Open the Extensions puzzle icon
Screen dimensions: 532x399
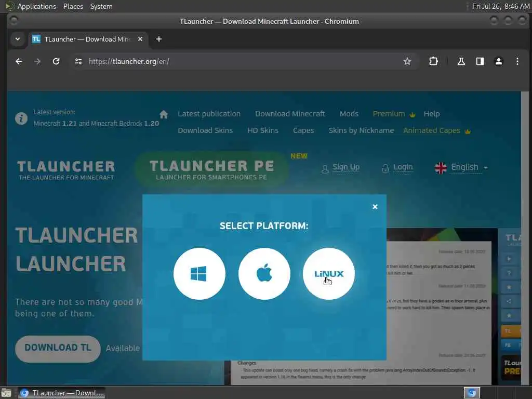[x=433, y=61]
